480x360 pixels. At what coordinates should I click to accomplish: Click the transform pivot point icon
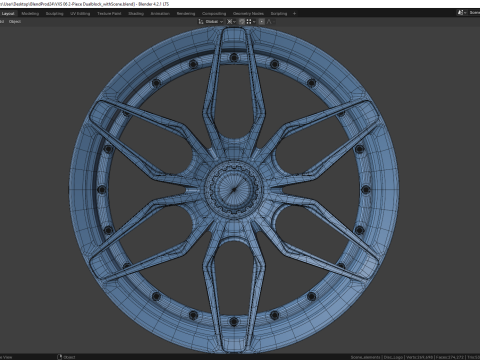(x=229, y=22)
